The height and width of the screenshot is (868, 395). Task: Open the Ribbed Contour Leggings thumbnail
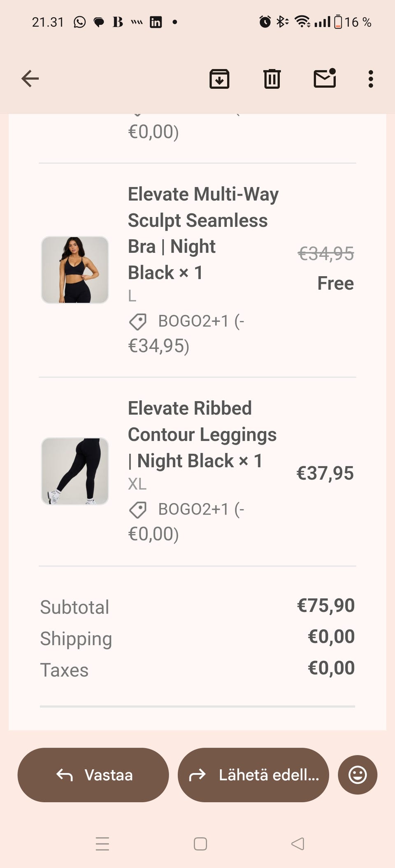pyautogui.click(x=75, y=471)
